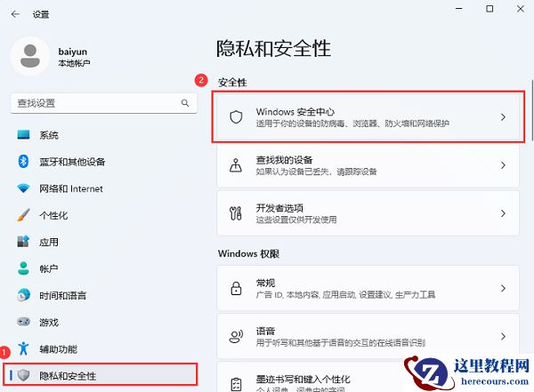Click the Wi-Fi network icon

(23, 188)
